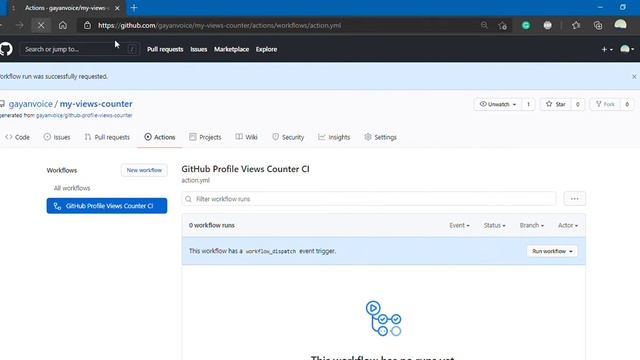This screenshot has width=640, height=360.
Task: Open the my-views-counter repository link
Action: pyautogui.click(x=96, y=104)
